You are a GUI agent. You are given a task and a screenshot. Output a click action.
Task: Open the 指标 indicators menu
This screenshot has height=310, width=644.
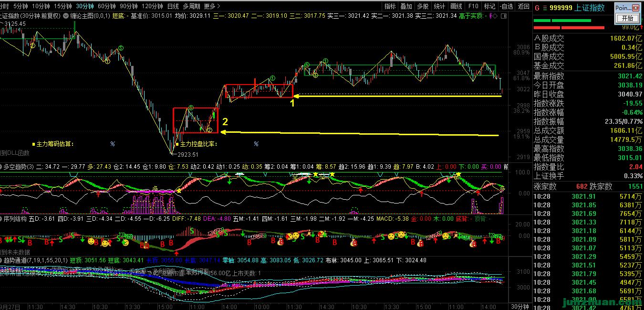(x=390, y=6)
